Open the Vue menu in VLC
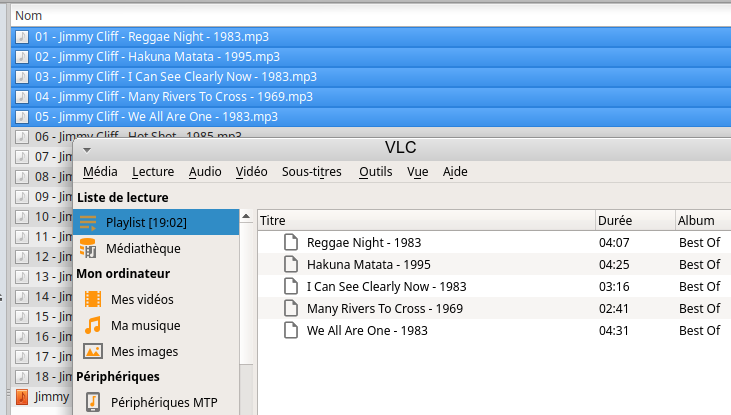Viewport: 731px width, 415px height. tap(417, 172)
